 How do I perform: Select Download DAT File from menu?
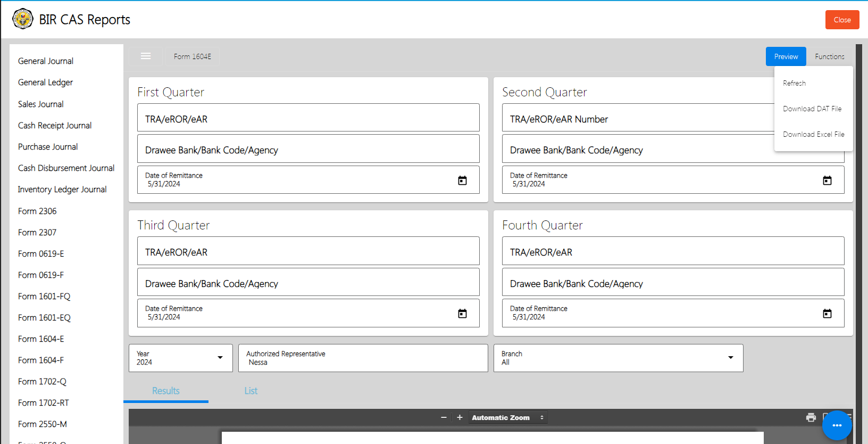[x=812, y=109]
